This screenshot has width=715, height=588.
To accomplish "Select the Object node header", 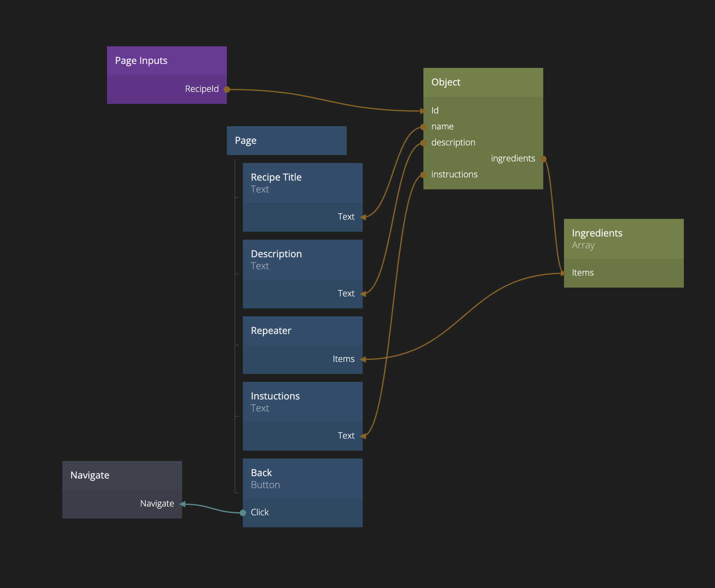I will pos(483,82).
